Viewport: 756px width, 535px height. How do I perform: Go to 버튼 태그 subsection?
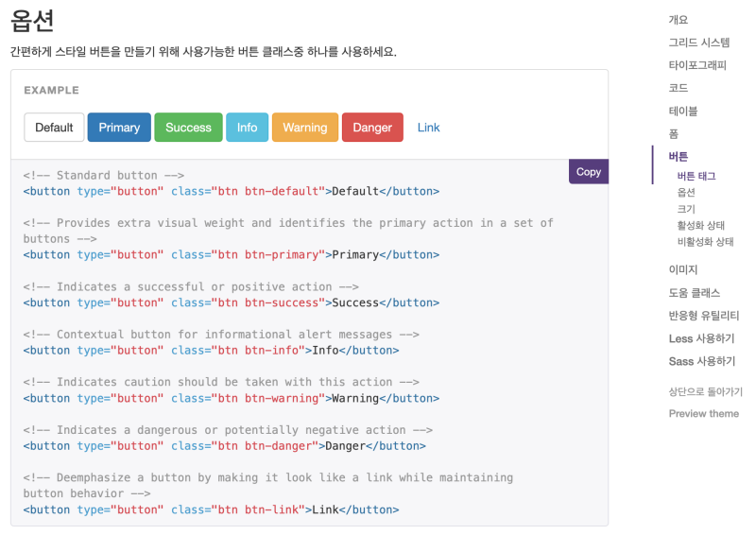(x=696, y=176)
